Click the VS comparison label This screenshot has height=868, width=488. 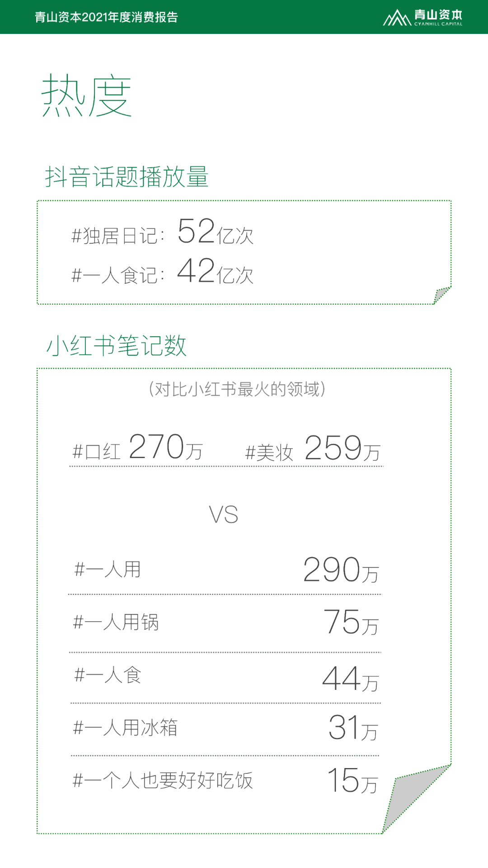click(x=223, y=515)
